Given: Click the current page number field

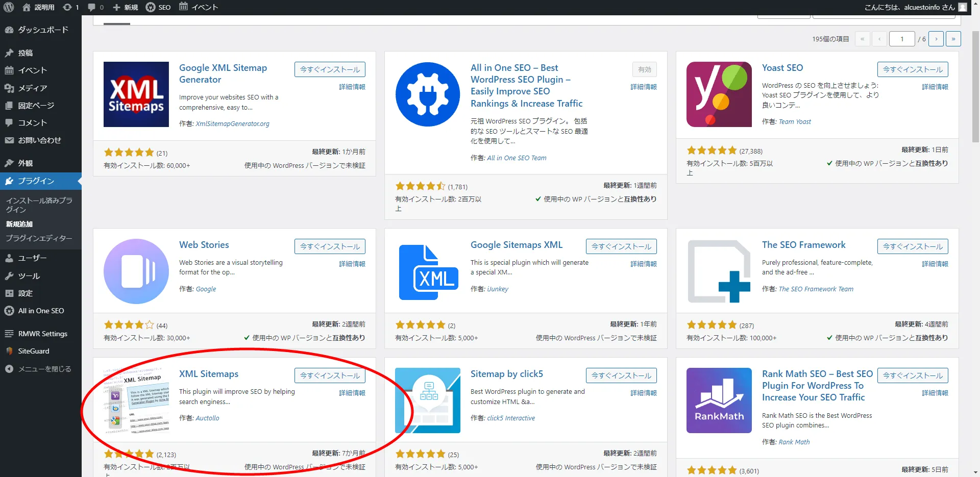Looking at the screenshot, I should [x=902, y=39].
